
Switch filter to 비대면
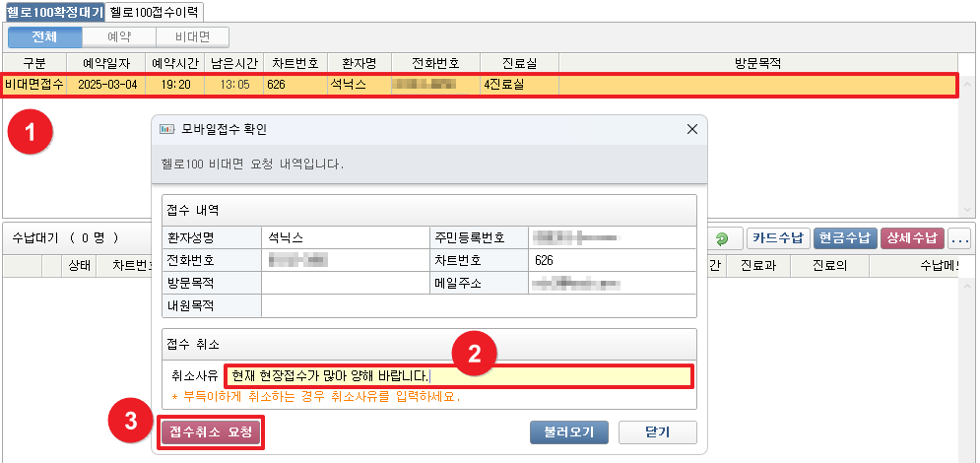coord(192,37)
